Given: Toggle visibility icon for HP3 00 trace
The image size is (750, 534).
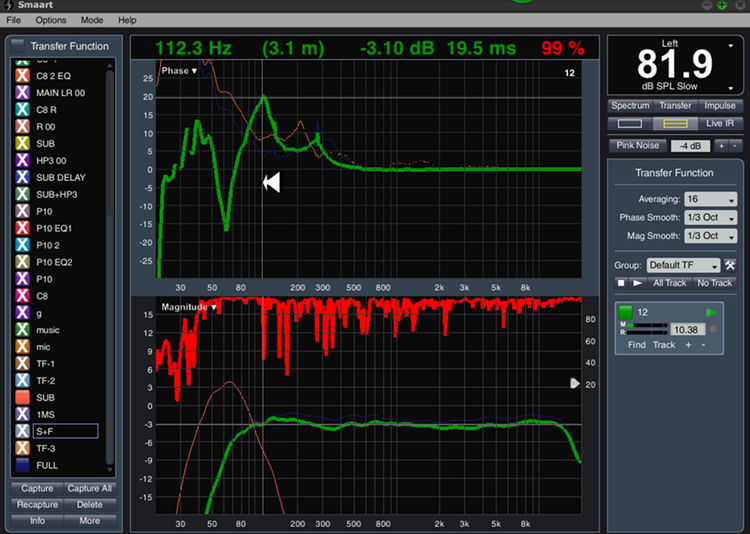Looking at the screenshot, I should tap(22, 160).
